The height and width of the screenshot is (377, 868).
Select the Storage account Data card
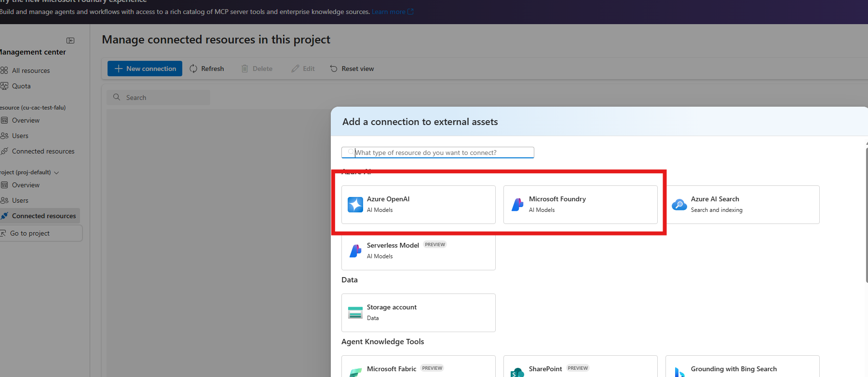(419, 313)
